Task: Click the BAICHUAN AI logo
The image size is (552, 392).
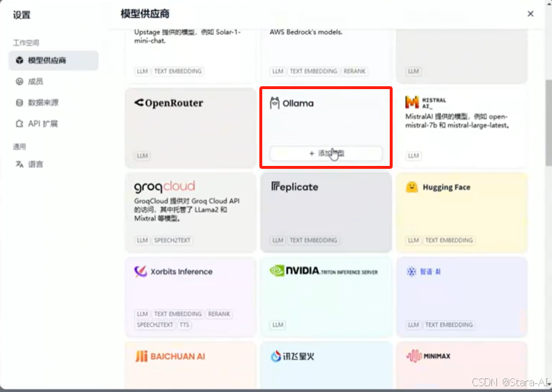Action: pyautogui.click(x=170, y=356)
